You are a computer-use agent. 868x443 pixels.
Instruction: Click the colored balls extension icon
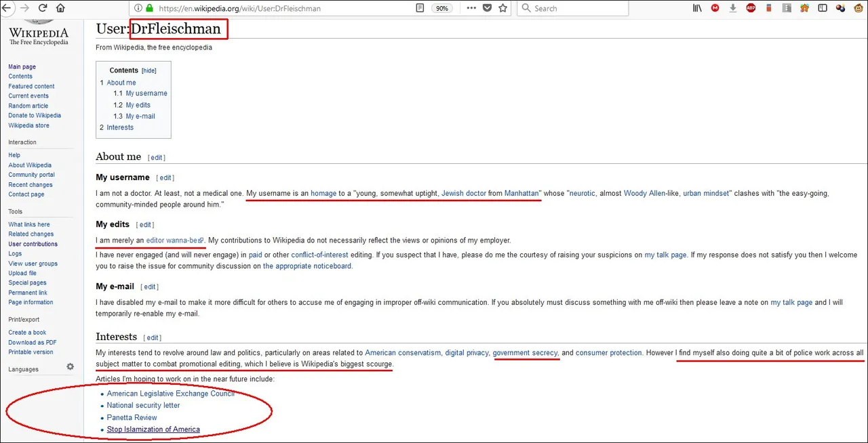[x=841, y=8]
